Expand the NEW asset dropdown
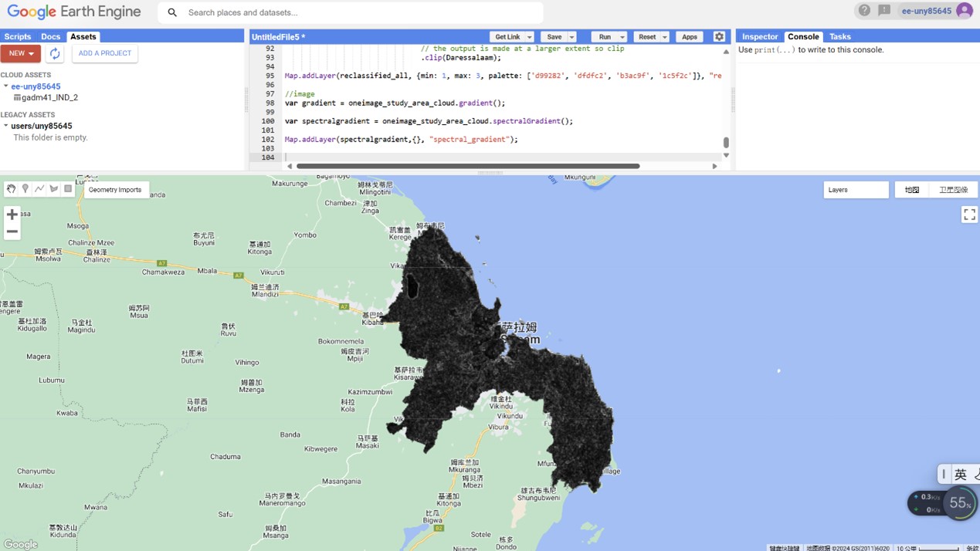This screenshot has height=551, width=980. (21, 53)
